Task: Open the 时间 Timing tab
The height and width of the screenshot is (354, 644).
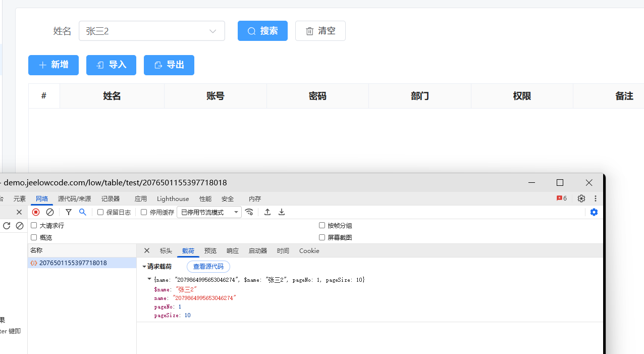Action: (x=283, y=250)
